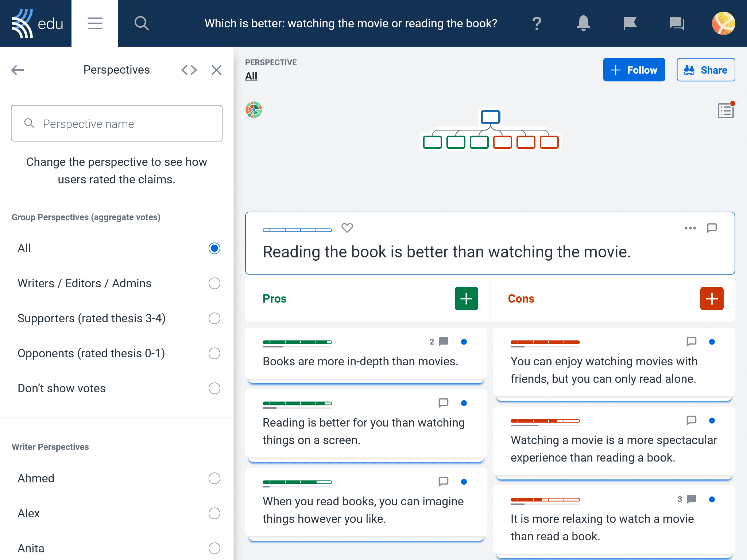Viewport: 747px width, 560px height.
Task: Select Anita's writer perspective
Action: [214, 548]
